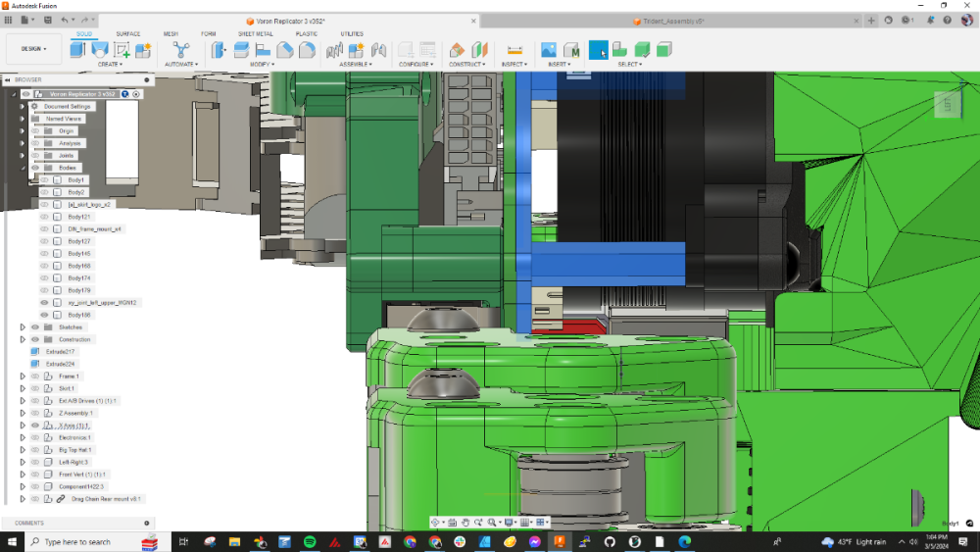980x552 pixels.
Task: Click the Insert Decal image icon
Action: coord(549,50)
